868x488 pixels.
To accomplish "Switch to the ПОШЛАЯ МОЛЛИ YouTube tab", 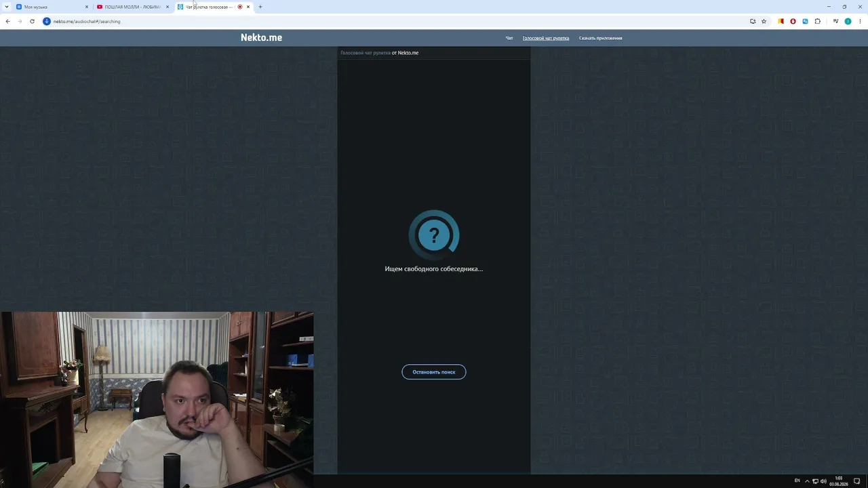I will pos(132,7).
